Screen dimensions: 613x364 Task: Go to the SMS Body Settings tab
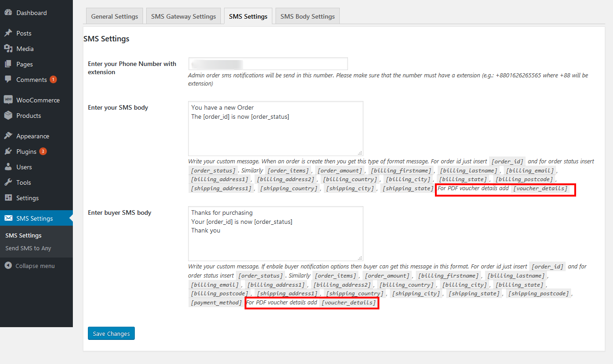[307, 16]
